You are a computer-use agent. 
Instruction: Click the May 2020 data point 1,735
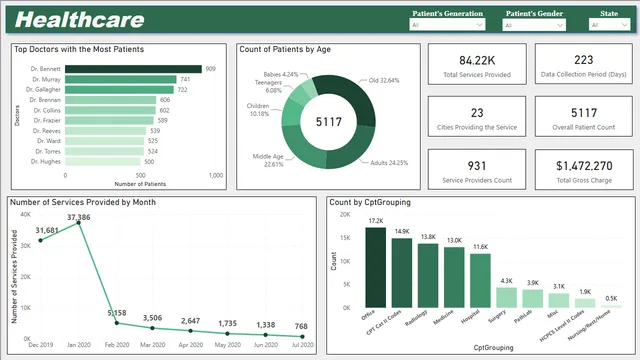pyautogui.click(x=227, y=333)
